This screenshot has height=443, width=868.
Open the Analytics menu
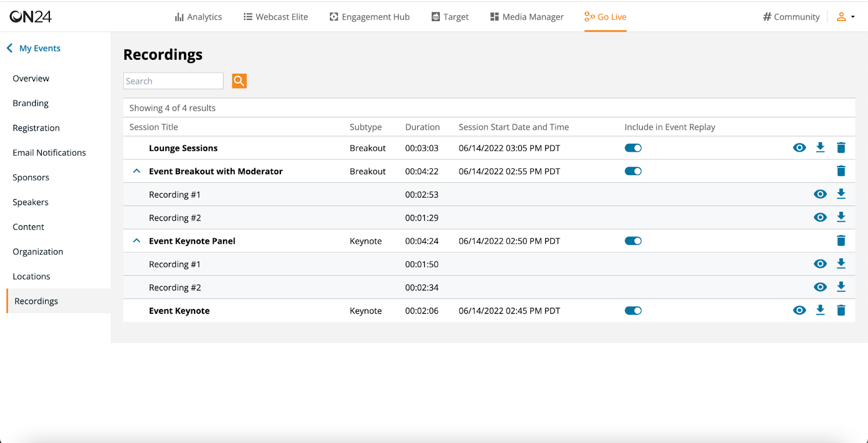198,17
